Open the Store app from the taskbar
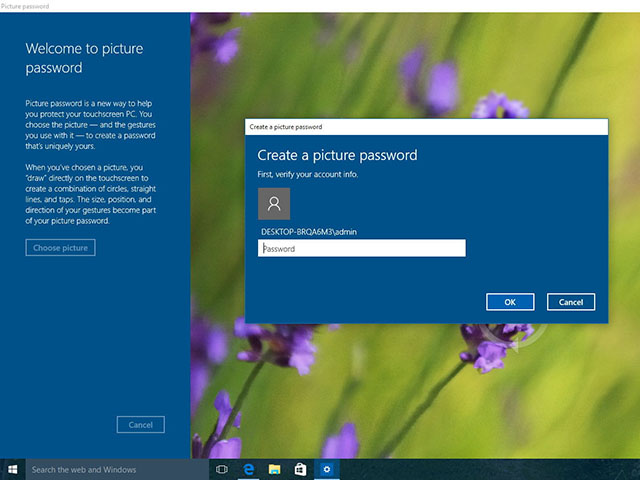 coord(300,469)
